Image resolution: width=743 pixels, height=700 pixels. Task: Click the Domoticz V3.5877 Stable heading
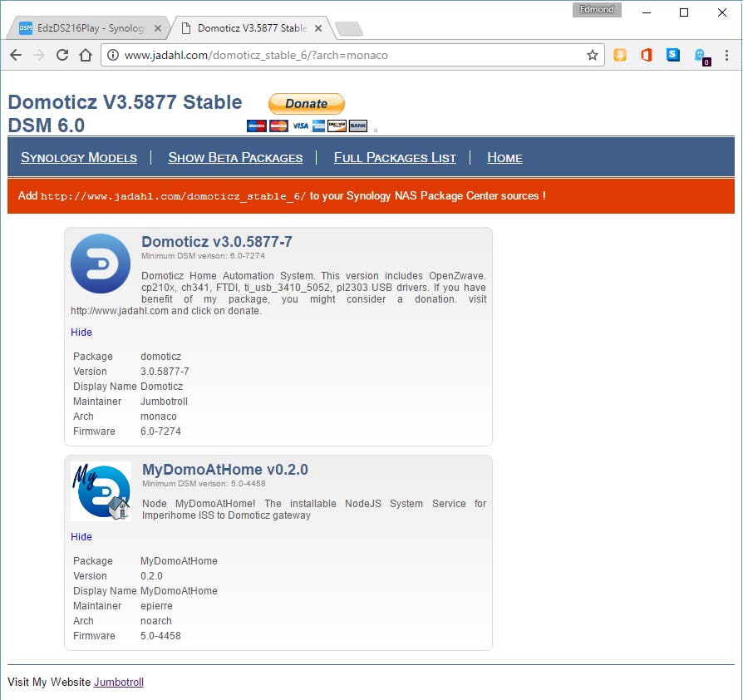[x=125, y=114]
